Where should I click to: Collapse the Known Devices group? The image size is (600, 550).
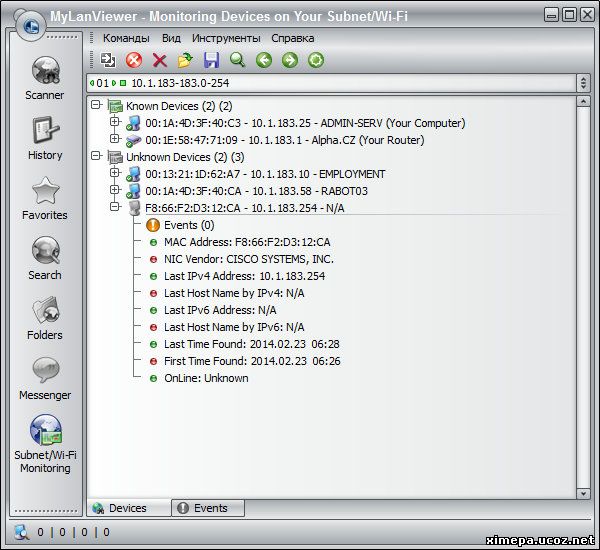96,105
